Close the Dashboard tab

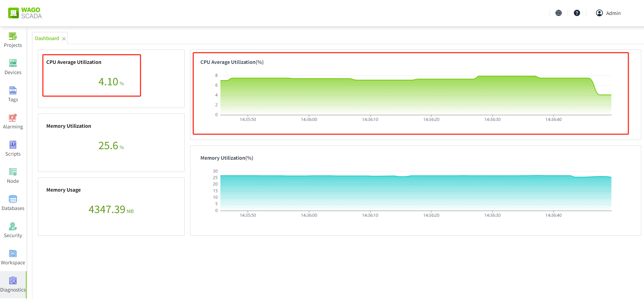pyautogui.click(x=64, y=39)
